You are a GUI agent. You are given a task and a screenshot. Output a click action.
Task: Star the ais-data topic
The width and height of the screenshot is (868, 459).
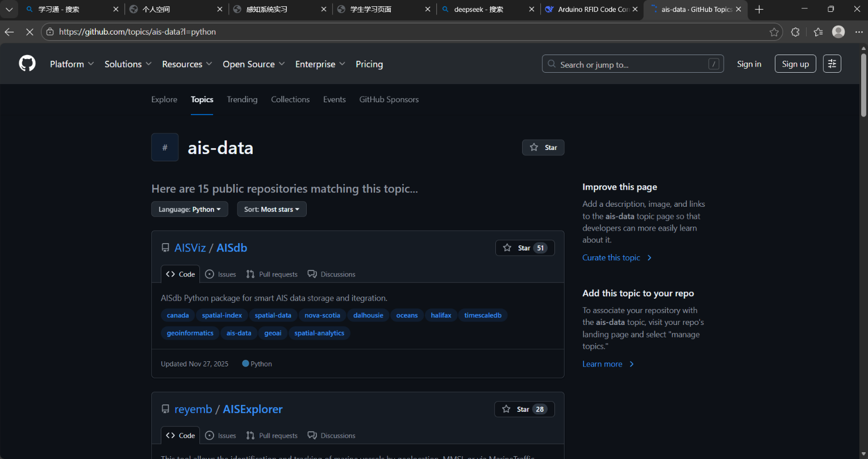point(543,147)
